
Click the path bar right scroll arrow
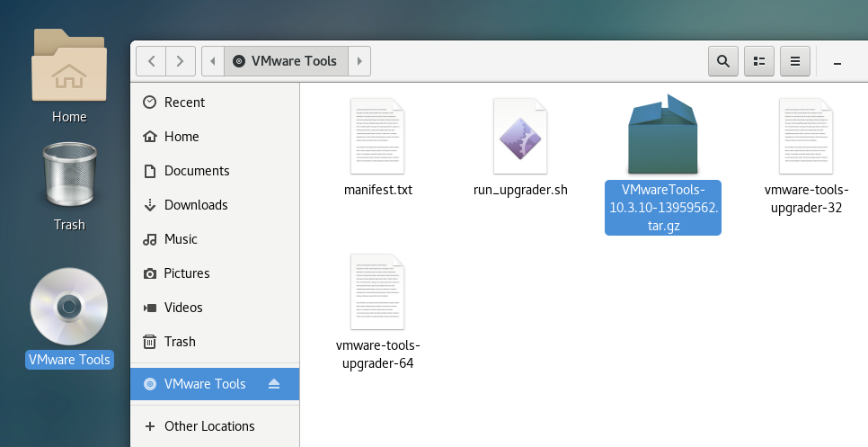click(x=359, y=61)
